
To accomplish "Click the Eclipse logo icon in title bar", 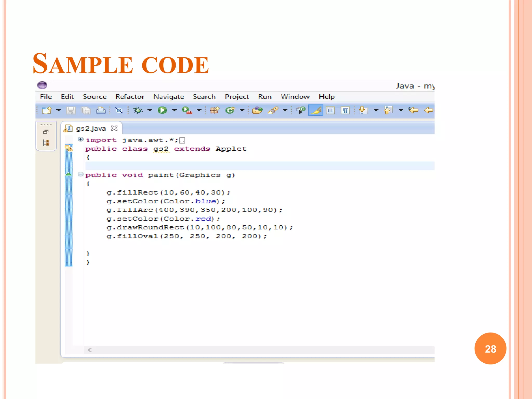I will click(x=42, y=85).
